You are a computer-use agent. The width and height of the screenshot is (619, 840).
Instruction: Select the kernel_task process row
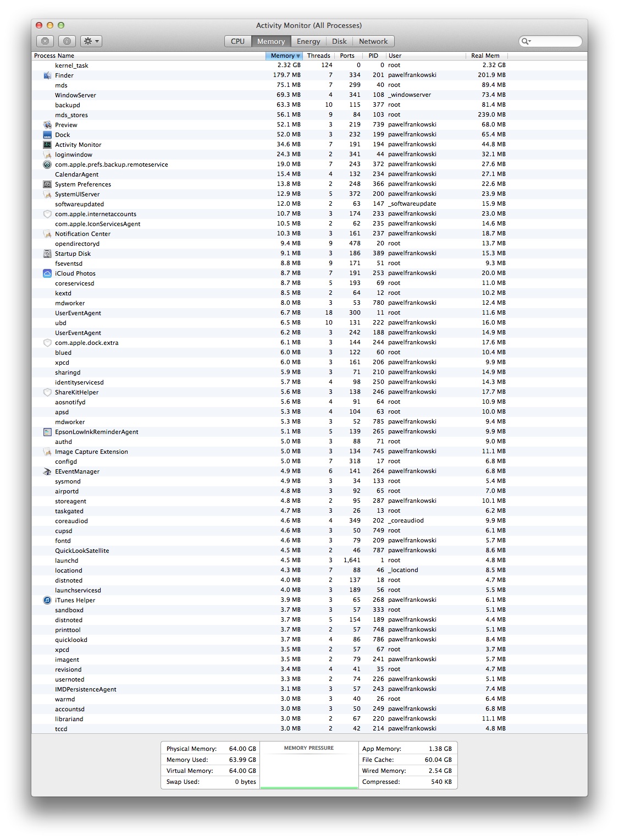(x=309, y=65)
